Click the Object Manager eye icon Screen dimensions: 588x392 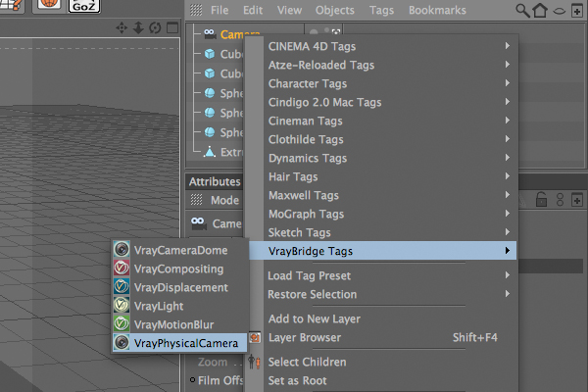pos(560,11)
